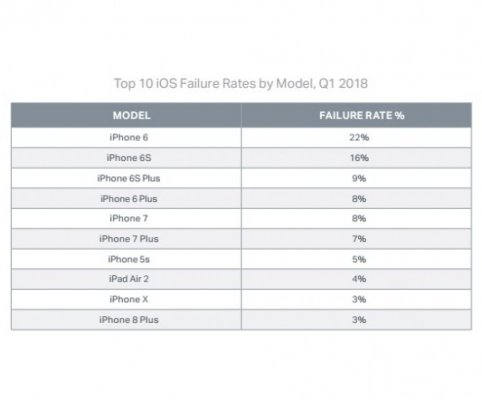Click the 9% failure rate value

click(359, 178)
